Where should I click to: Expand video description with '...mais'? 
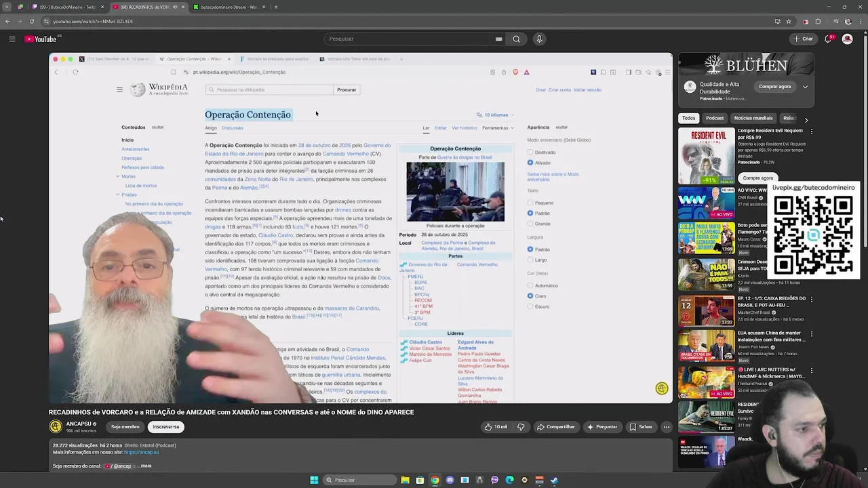tap(144, 466)
